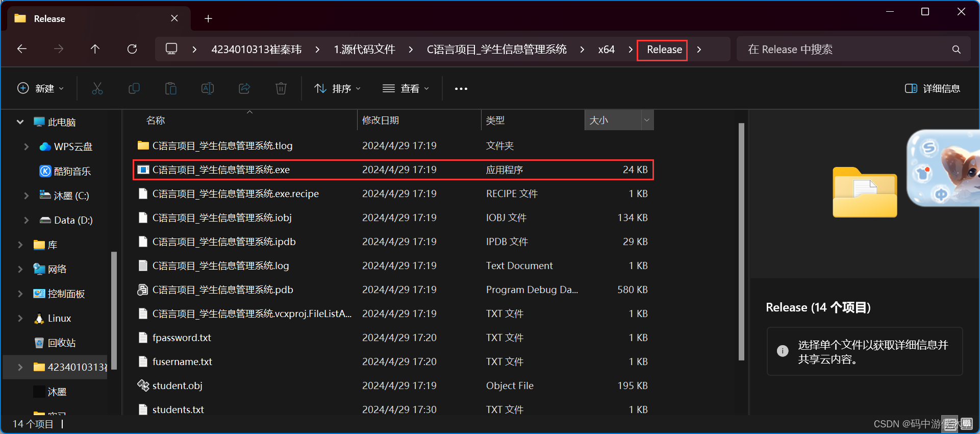Close the Release tab
The image size is (980, 434).
tap(174, 18)
